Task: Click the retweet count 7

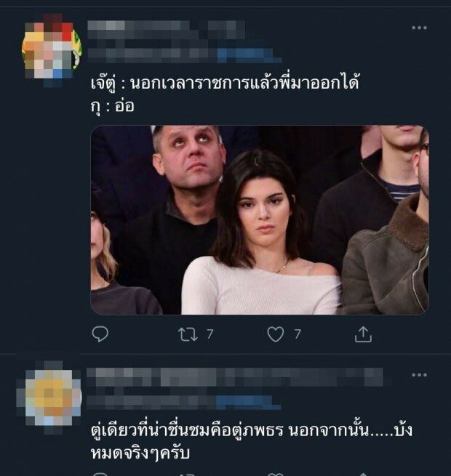Action: coord(209,334)
